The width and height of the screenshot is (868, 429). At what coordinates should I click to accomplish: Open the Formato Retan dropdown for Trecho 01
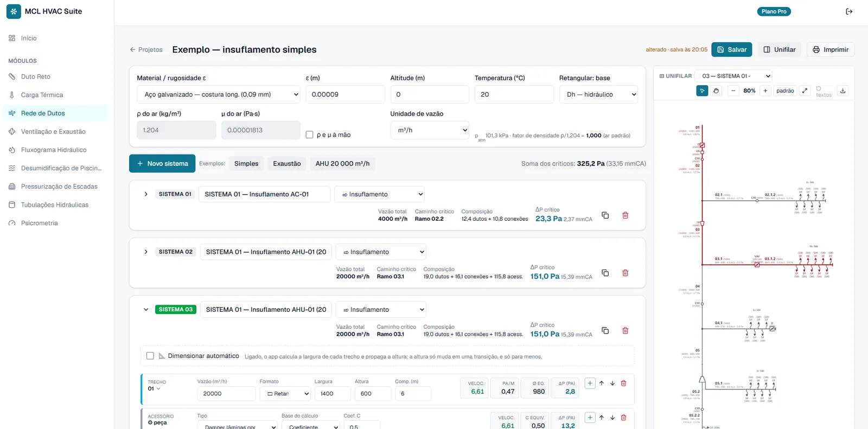[285, 394]
